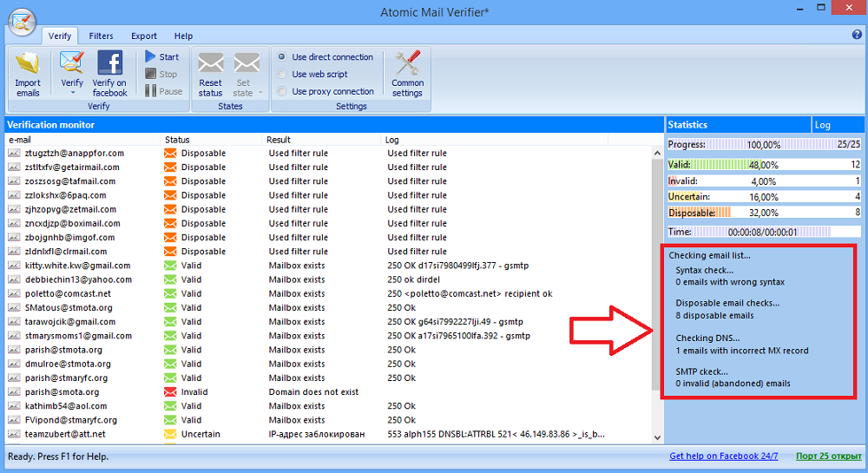Sort by the Result column header
This screenshot has height=473, width=868.
pyautogui.click(x=322, y=140)
